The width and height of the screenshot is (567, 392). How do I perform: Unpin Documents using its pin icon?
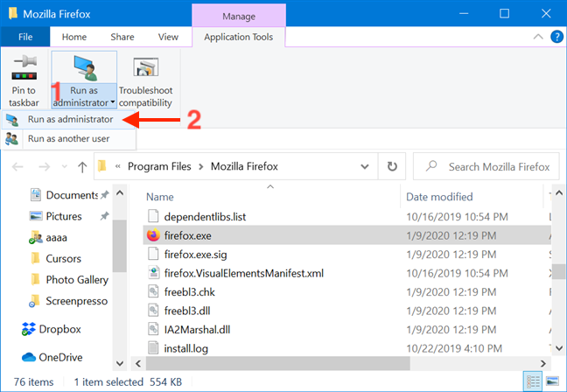tap(104, 195)
